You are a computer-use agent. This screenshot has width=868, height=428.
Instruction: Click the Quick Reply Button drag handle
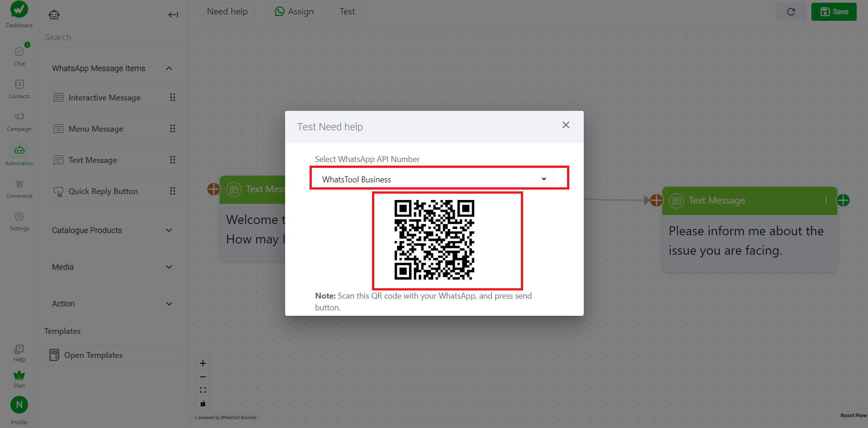pyautogui.click(x=172, y=191)
